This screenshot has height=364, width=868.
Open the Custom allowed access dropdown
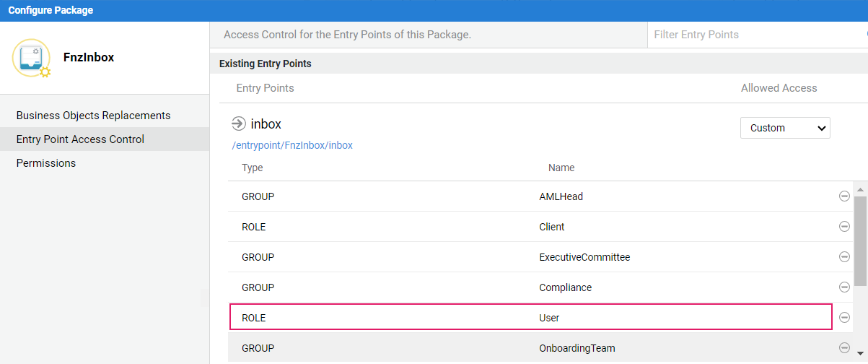coord(785,128)
